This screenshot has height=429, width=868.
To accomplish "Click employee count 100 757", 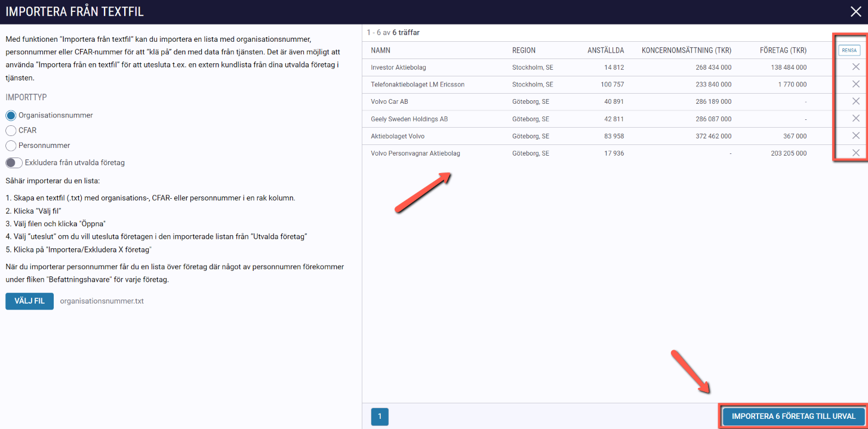I will 612,84.
